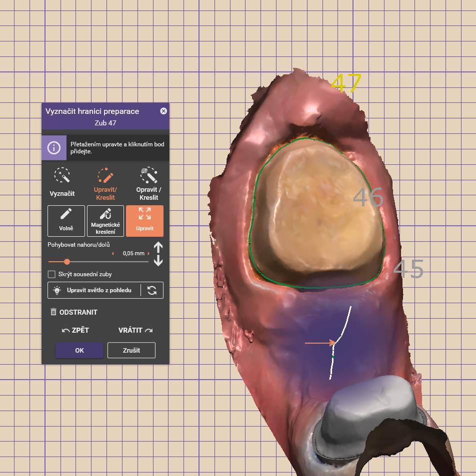Screen dimensions: 476x476
Task: Move margin up with the up arrow
Action: tap(158, 248)
